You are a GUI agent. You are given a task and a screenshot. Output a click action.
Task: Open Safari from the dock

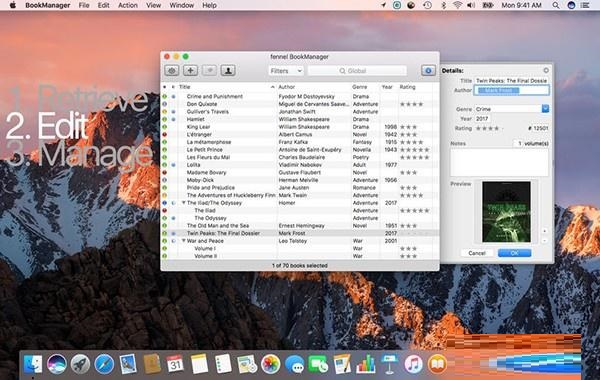point(104,364)
